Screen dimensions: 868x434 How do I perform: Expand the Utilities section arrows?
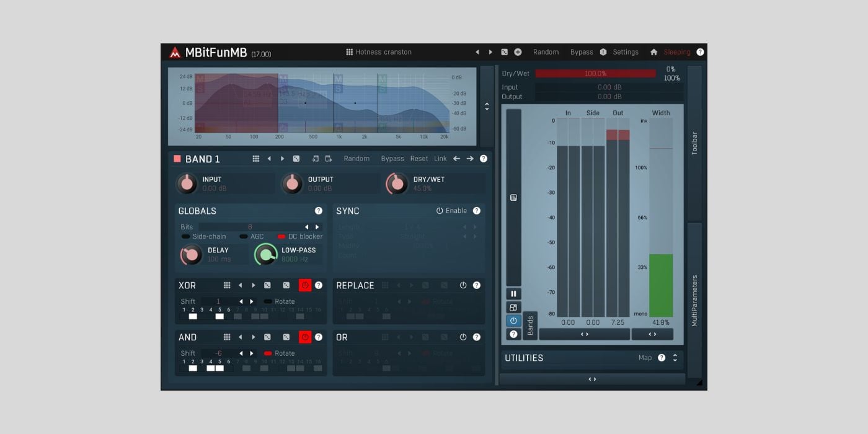click(675, 358)
